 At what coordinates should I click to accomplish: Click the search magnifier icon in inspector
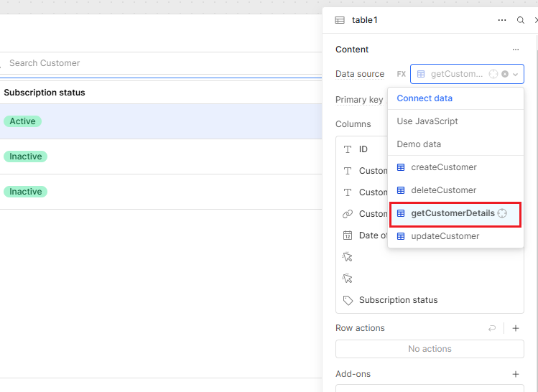click(x=521, y=20)
